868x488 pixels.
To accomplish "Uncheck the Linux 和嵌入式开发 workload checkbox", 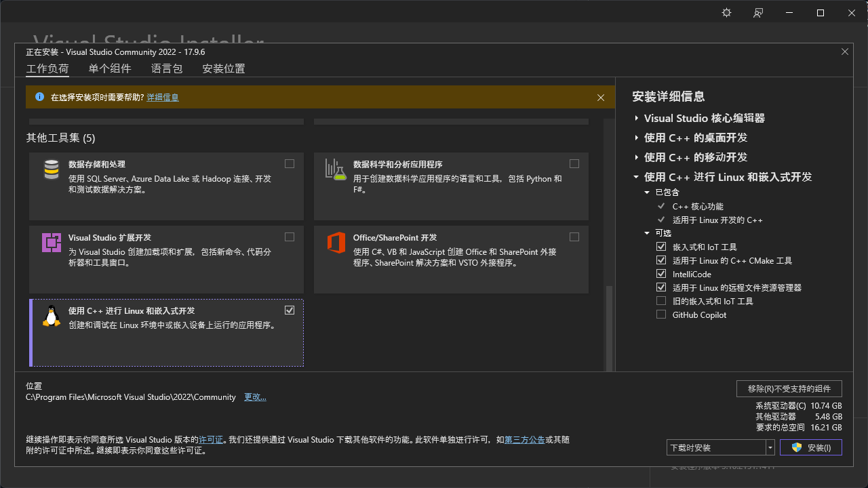I will (290, 310).
